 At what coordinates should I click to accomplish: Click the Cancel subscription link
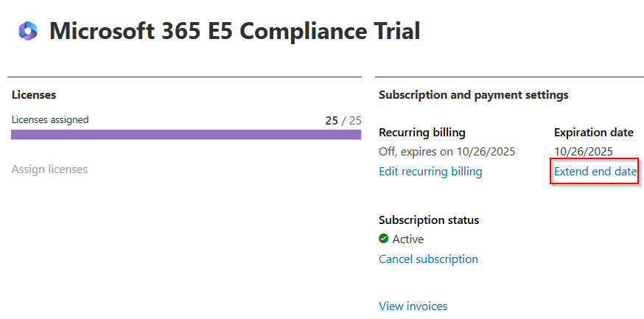coord(428,259)
